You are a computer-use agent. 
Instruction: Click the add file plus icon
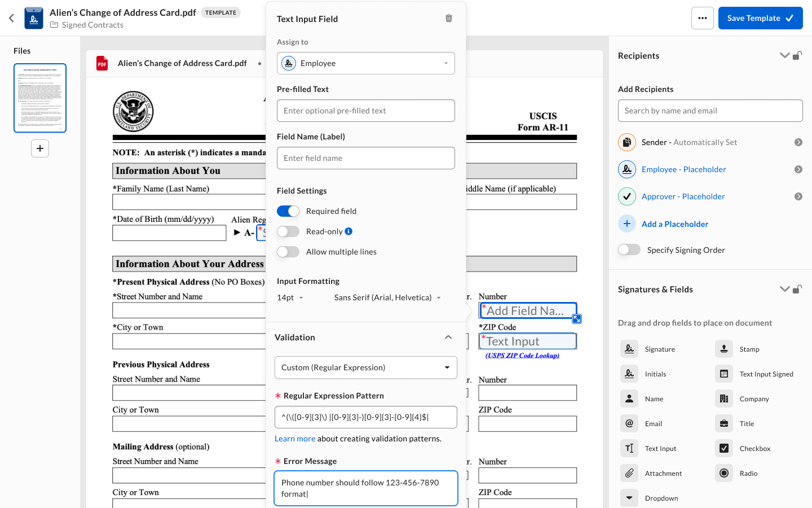click(x=40, y=148)
